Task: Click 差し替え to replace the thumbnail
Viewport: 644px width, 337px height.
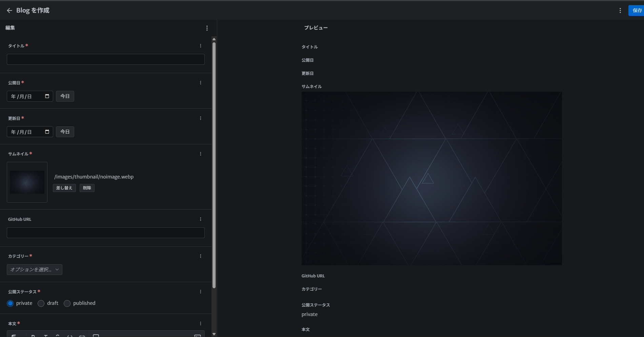Action: tap(64, 188)
